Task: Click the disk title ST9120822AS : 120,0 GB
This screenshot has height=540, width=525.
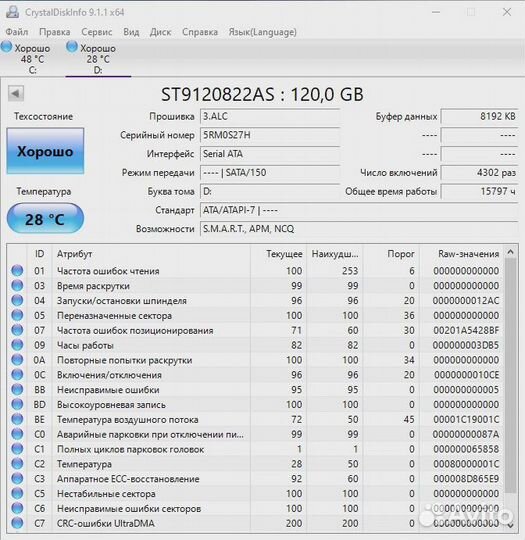Action: [262, 94]
